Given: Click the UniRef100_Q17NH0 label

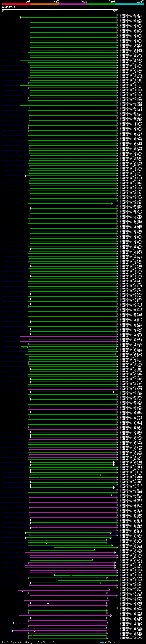Looking at the screenshot, I should click(x=131, y=366).
